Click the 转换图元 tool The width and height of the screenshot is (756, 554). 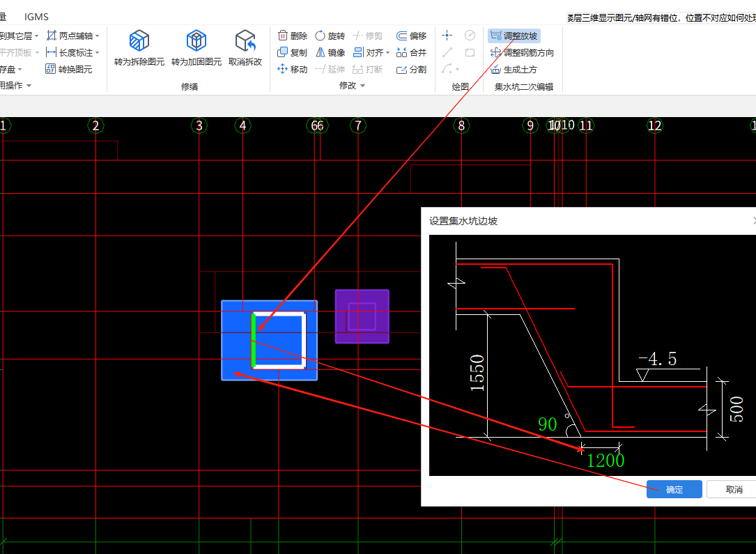coord(69,70)
